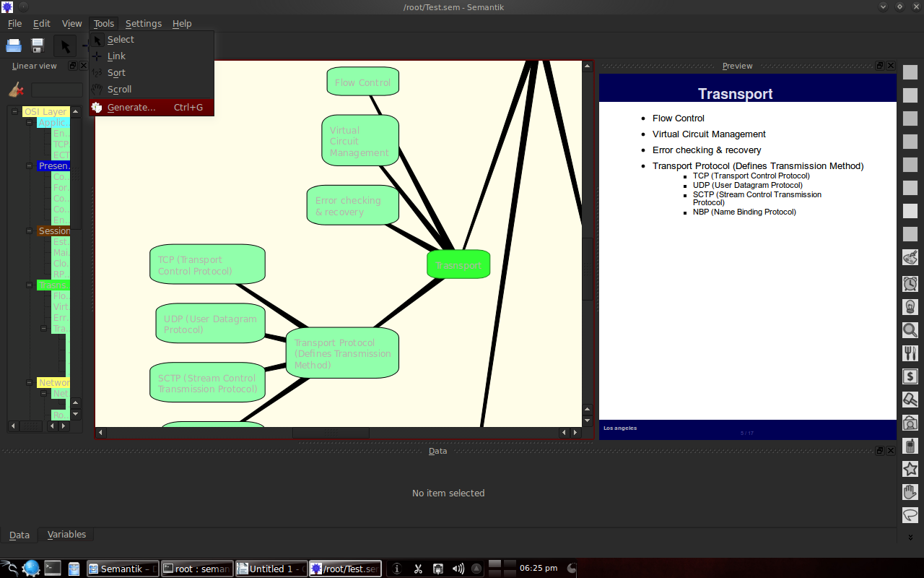Toggle the Select arrow tool on the toolbar
This screenshot has height=578, width=924.
pos(64,45)
